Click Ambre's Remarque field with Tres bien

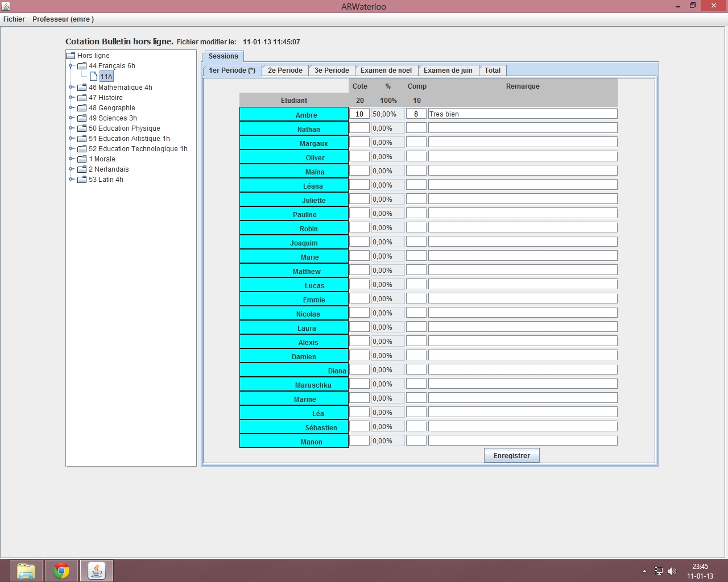click(x=522, y=114)
